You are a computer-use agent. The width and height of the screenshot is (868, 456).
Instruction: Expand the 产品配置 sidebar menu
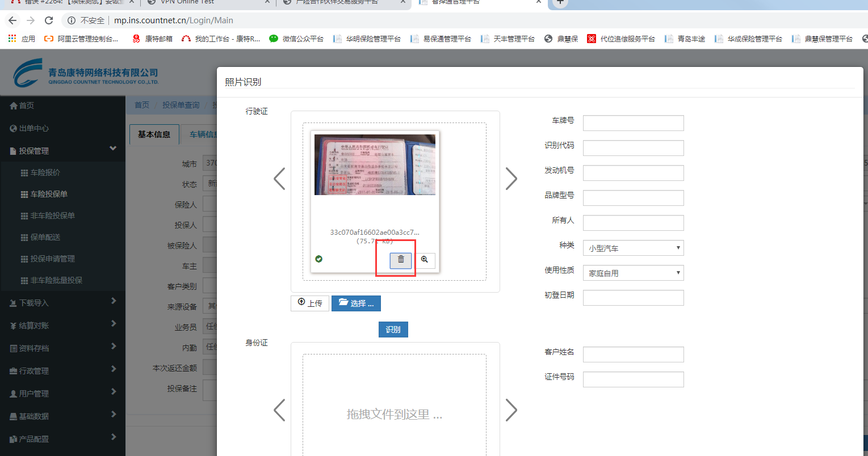62,439
